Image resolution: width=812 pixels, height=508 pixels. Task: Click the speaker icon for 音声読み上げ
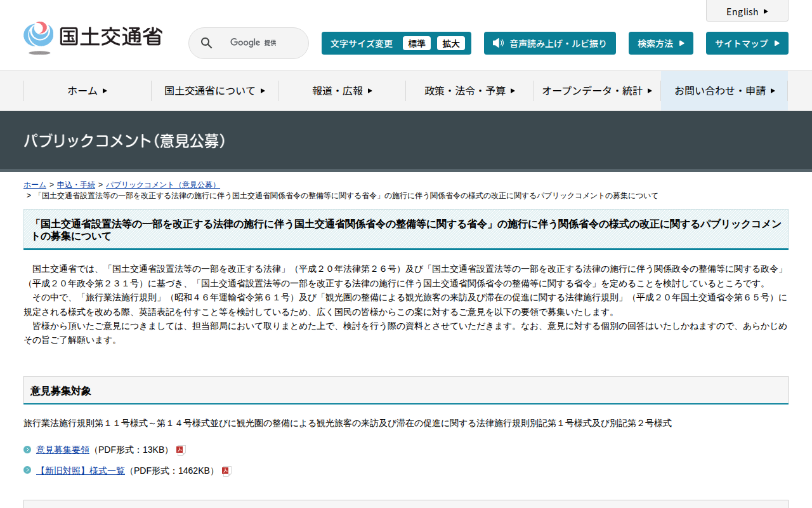[x=498, y=43]
